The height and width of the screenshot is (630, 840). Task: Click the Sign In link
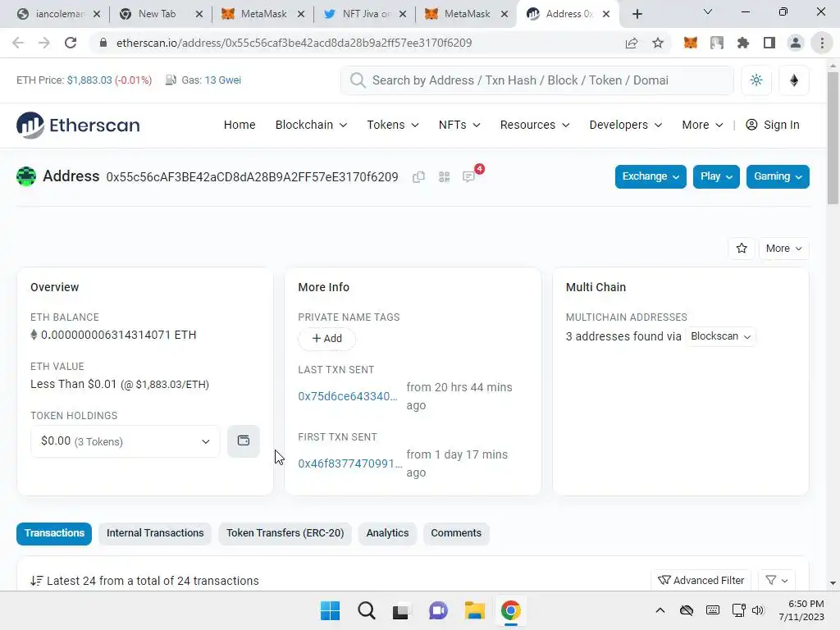tap(773, 125)
